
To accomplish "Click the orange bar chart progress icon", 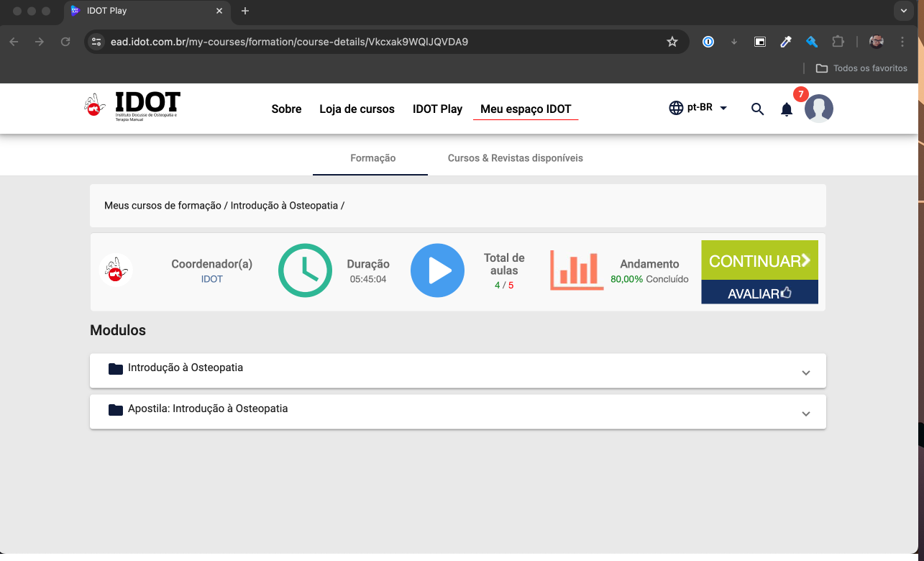I will point(577,270).
